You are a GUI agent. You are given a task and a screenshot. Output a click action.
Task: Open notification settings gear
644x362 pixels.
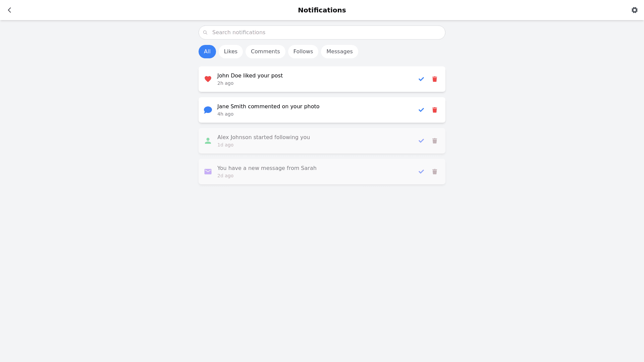(634, 10)
